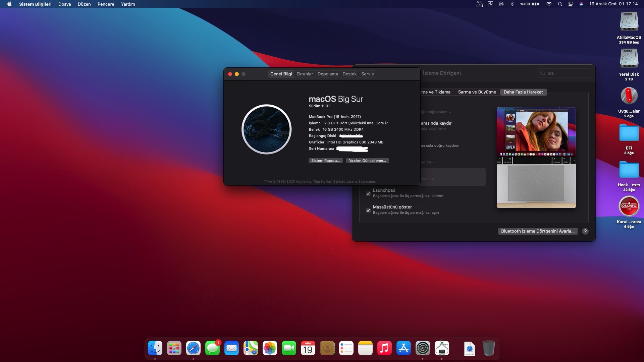Launch Safari from the dock
Viewport: 644px width, 362px height.
tap(193, 348)
